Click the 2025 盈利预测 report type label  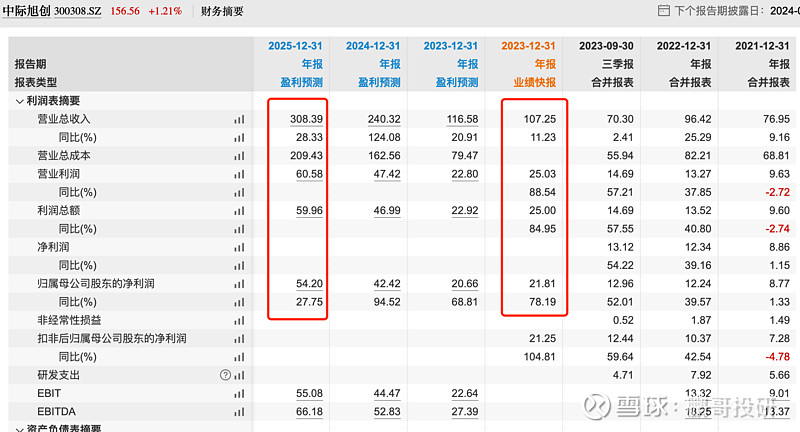coord(302,83)
